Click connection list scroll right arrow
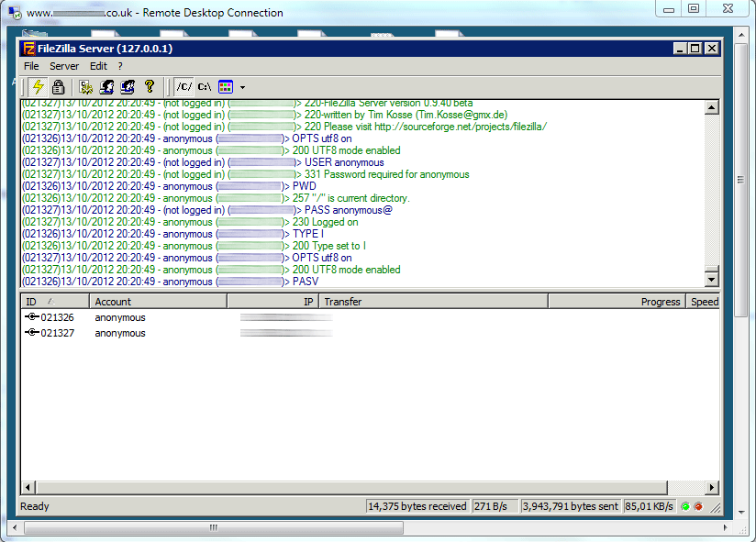756x542 pixels. [x=712, y=488]
